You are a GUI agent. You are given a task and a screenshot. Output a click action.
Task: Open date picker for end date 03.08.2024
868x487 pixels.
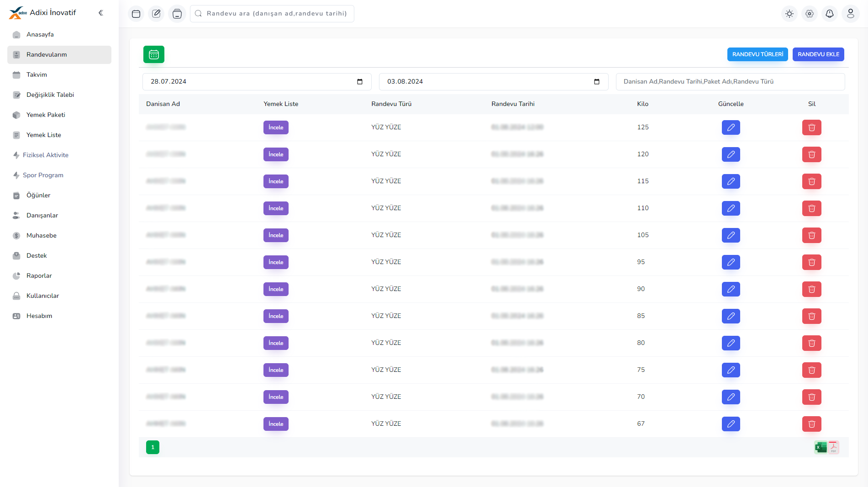point(596,82)
